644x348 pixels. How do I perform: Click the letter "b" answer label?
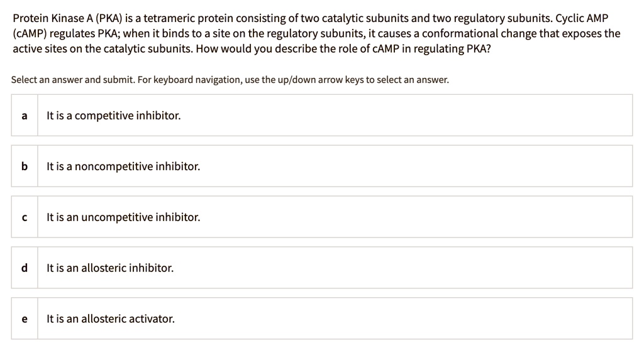tap(25, 166)
